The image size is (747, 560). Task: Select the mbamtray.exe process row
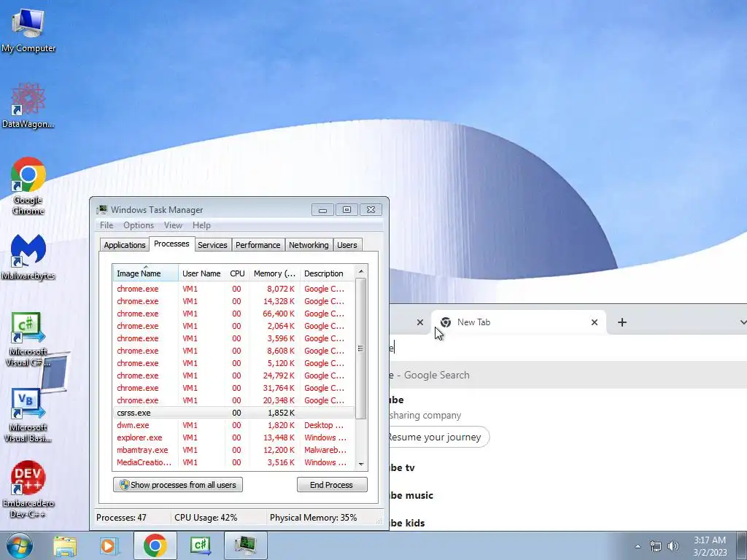click(233, 450)
